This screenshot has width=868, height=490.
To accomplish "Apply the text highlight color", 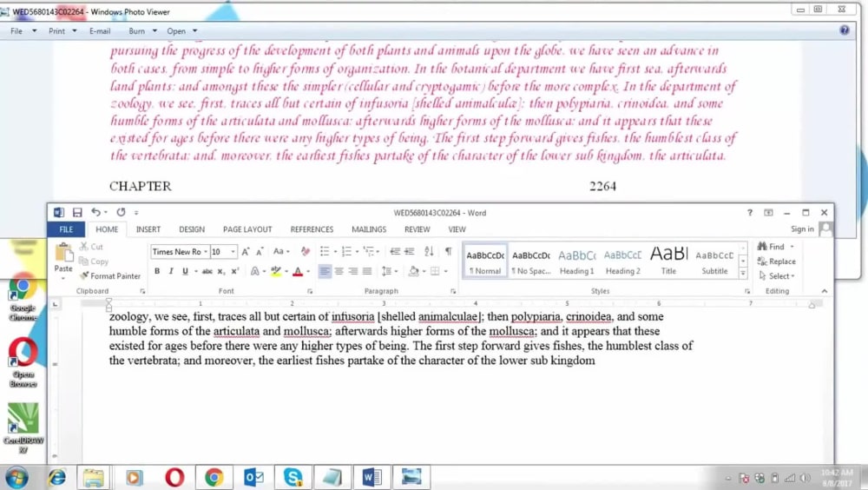I will click(x=276, y=271).
